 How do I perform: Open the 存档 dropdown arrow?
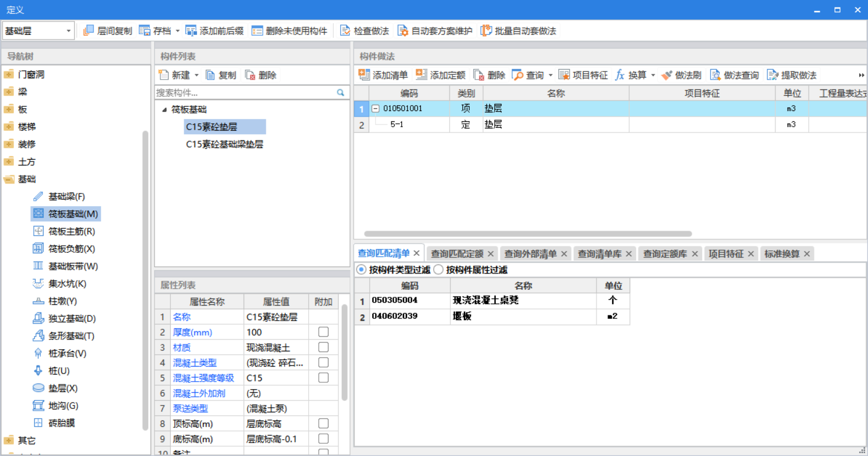pos(177,31)
